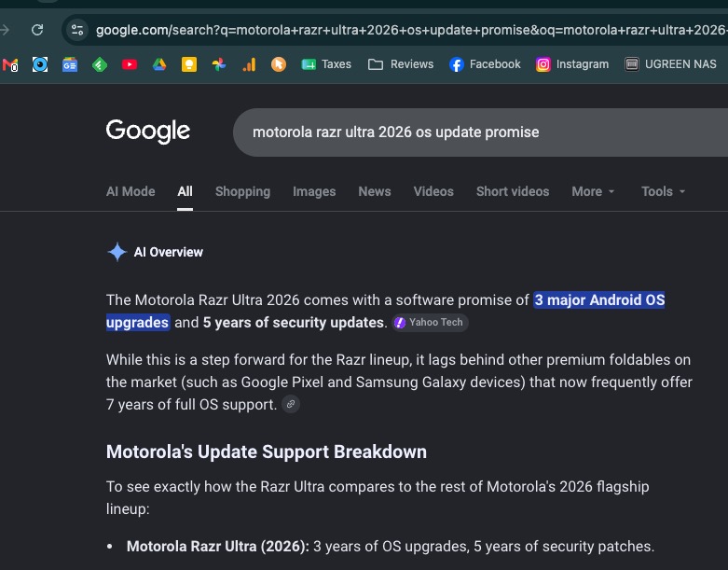Viewport: 728px width, 570px height.
Task: Open the Google News bookmark
Action: [x=70, y=64]
